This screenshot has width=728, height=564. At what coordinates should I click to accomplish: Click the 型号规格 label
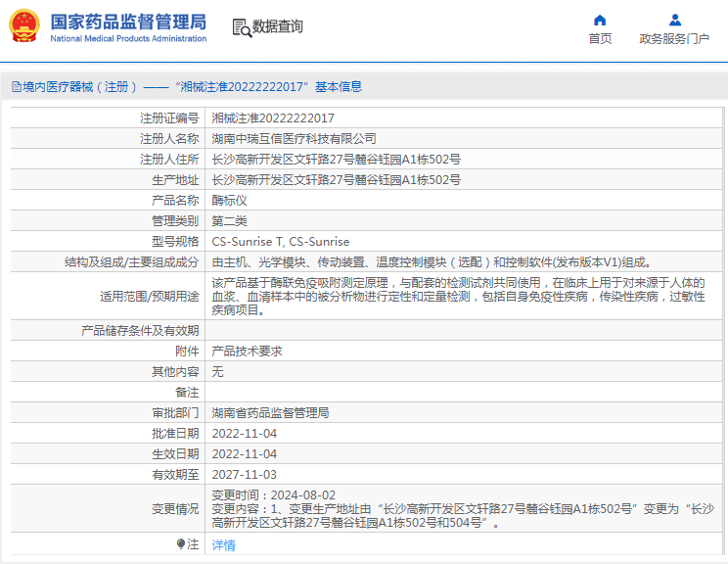coord(175,242)
